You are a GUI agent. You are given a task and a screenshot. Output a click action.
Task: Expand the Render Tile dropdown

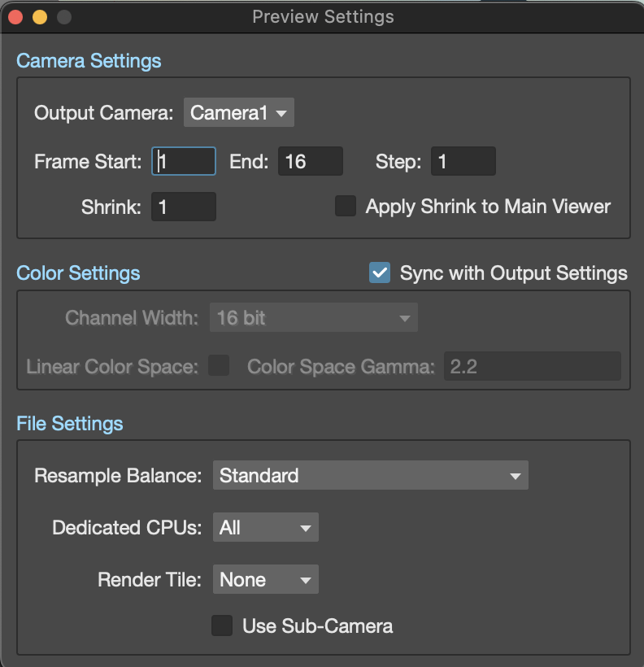[265, 579]
